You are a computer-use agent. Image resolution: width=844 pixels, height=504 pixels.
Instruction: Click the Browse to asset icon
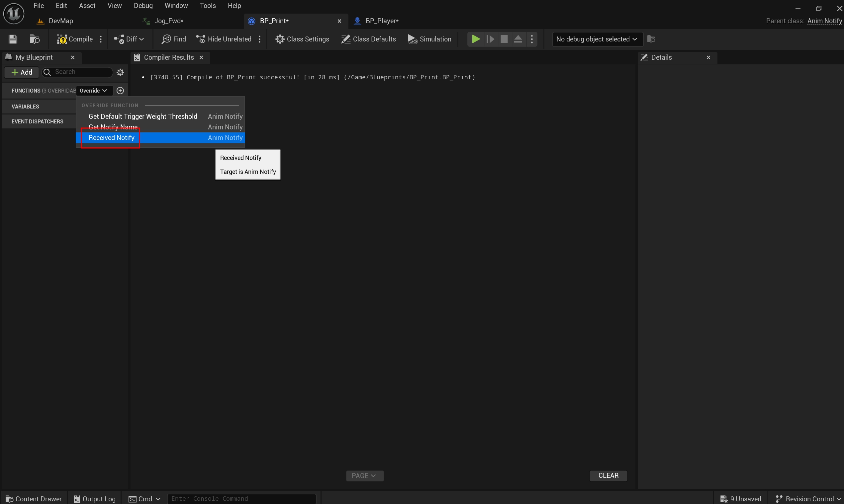tap(34, 39)
